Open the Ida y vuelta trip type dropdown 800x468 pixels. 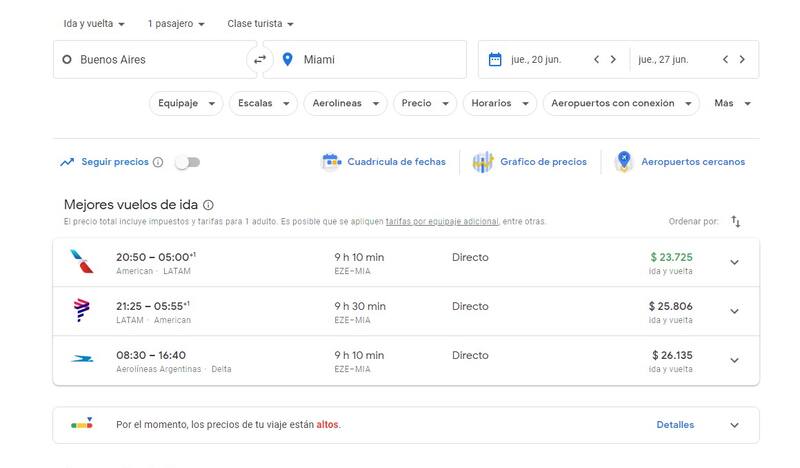[x=94, y=23]
